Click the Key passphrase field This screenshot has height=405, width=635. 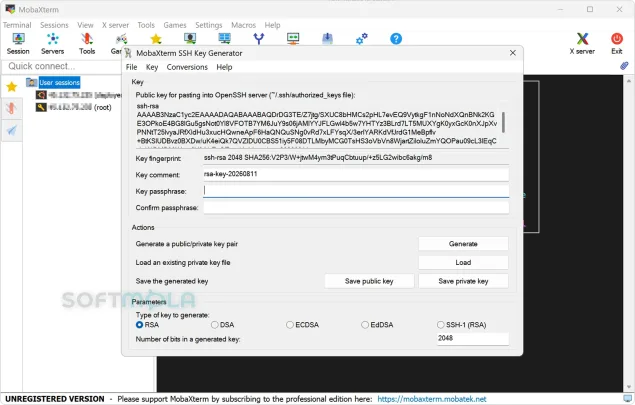pos(356,191)
